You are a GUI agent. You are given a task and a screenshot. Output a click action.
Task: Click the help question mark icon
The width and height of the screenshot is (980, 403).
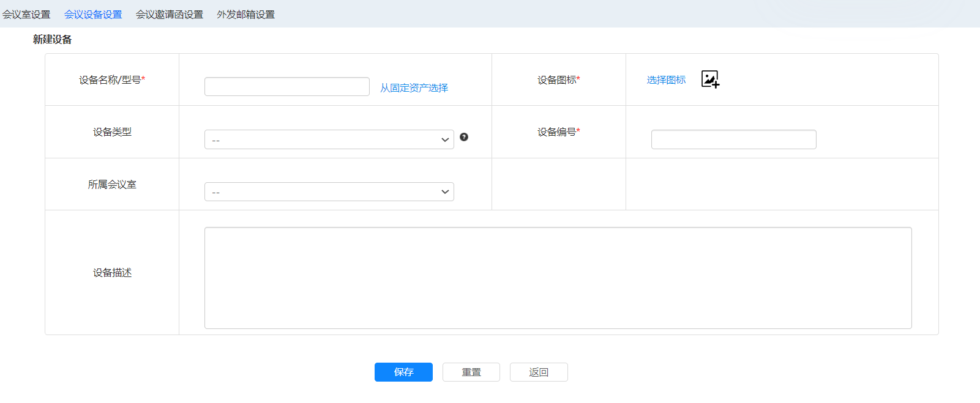tap(464, 137)
